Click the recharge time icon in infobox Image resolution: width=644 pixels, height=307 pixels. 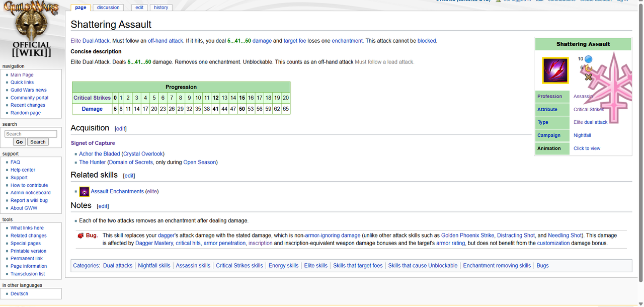(588, 68)
